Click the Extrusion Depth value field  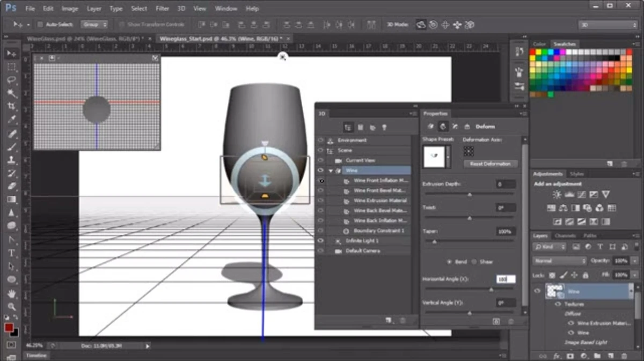[x=506, y=184]
